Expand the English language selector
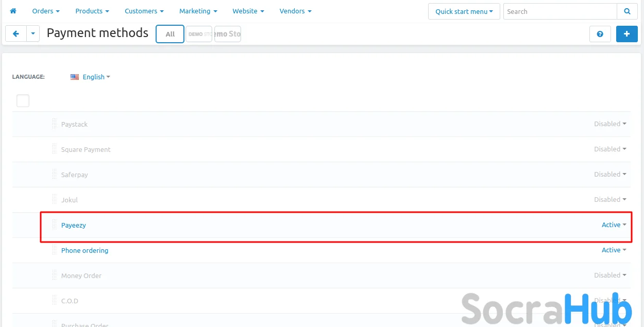The width and height of the screenshot is (644, 327). point(96,77)
